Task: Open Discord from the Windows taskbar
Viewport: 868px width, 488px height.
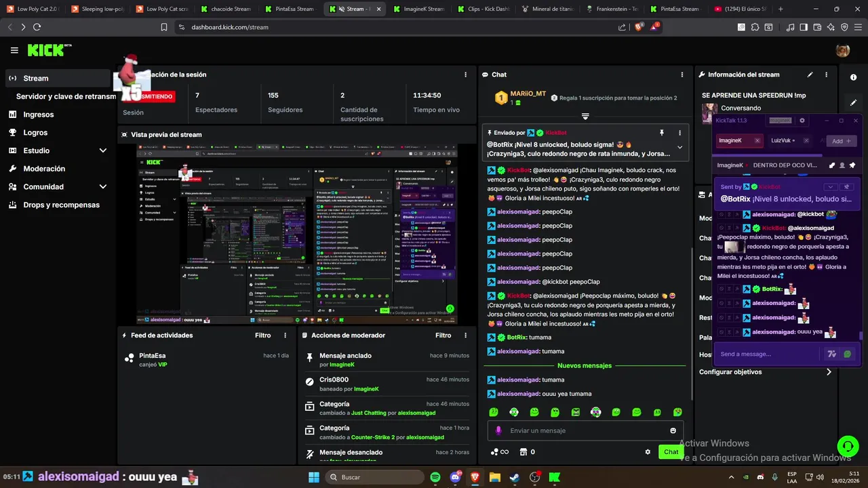Action: click(x=455, y=477)
